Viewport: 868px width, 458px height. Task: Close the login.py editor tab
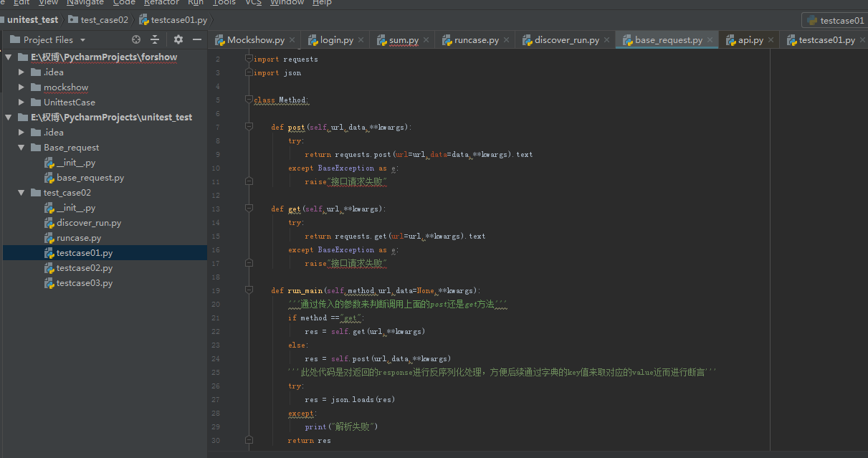coord(361,40)
